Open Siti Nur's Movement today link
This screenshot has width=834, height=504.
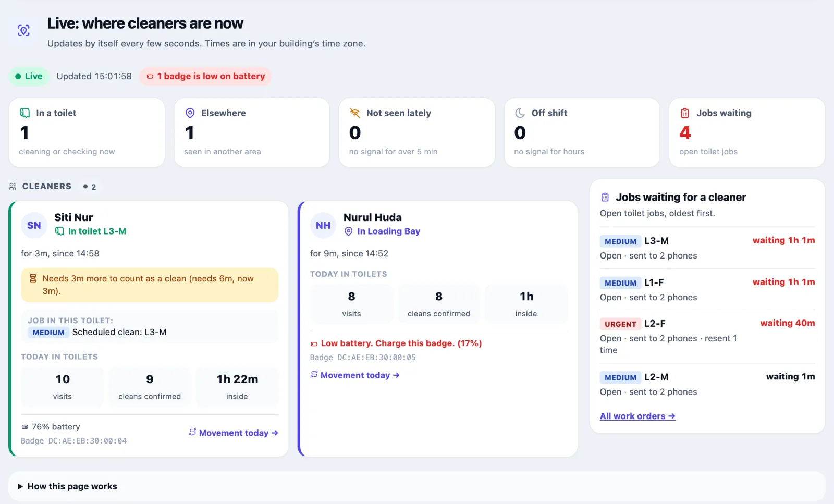234,433
